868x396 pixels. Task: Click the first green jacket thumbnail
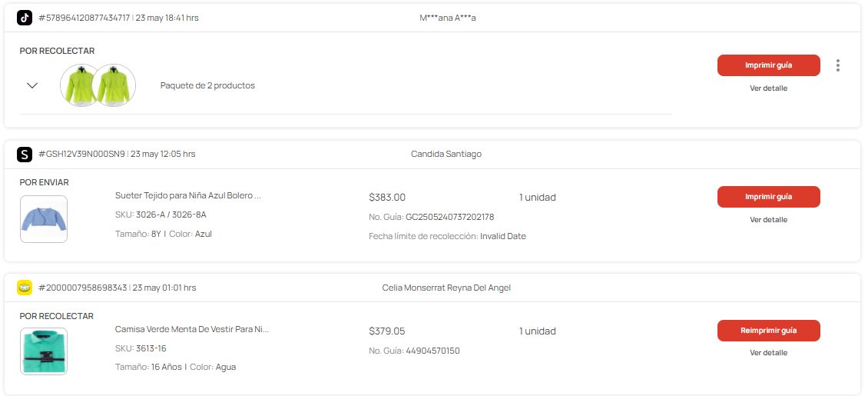pyautogui.click(x=81, y=85)
